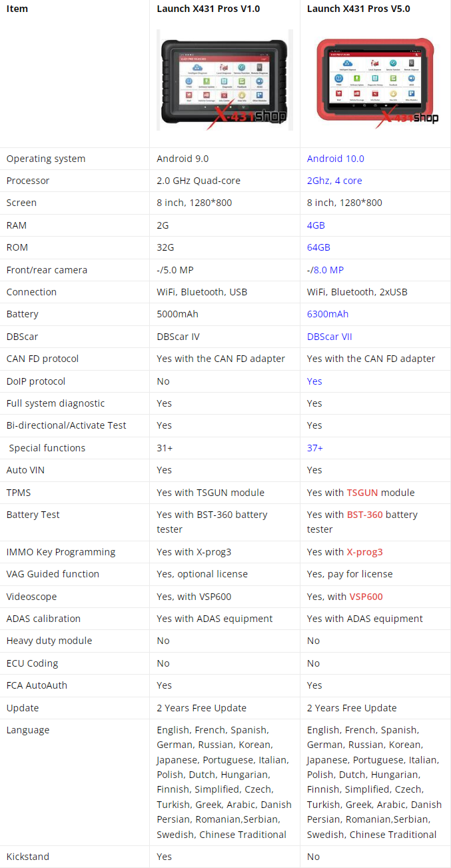451x868 pixels.
Task: Click the black Launch X431 Pros V1.0 product image
Action: tap(225, 79)
